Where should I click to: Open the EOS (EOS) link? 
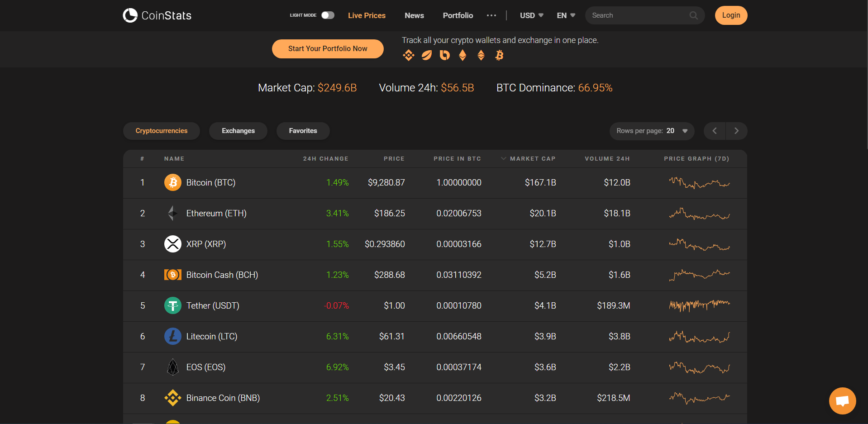point(206,367)
